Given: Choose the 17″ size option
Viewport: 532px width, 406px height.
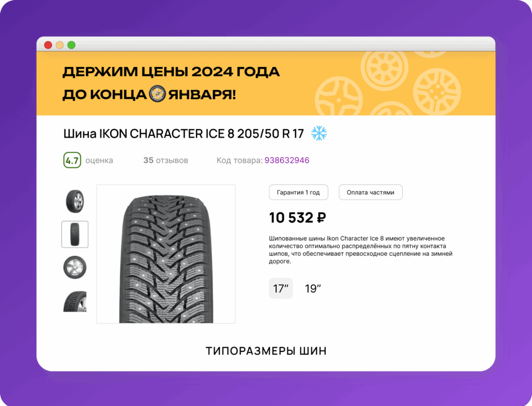Looking at the screenshot, I should 281,288.
